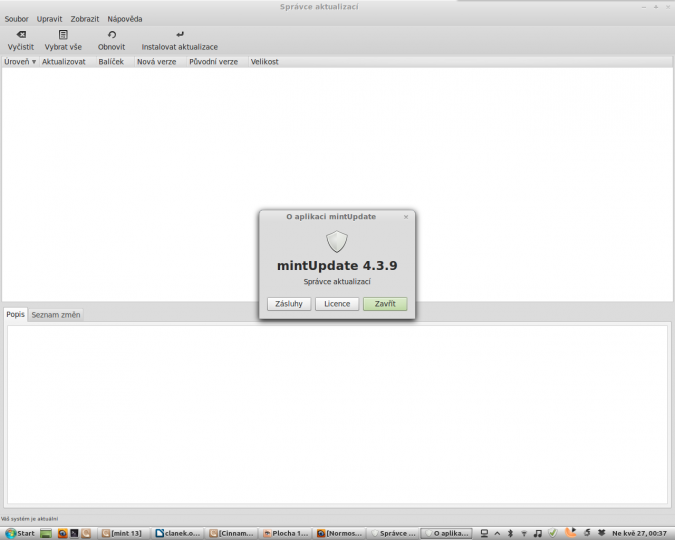675x540 pixels.
Task: Close the O aplikaci mintUpdate dialog with X
Action: pyautogui.click(x=406, y=217)
